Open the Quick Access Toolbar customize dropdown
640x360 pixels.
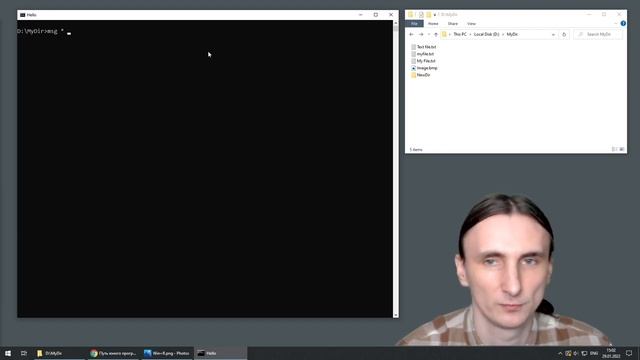(435, 15)
